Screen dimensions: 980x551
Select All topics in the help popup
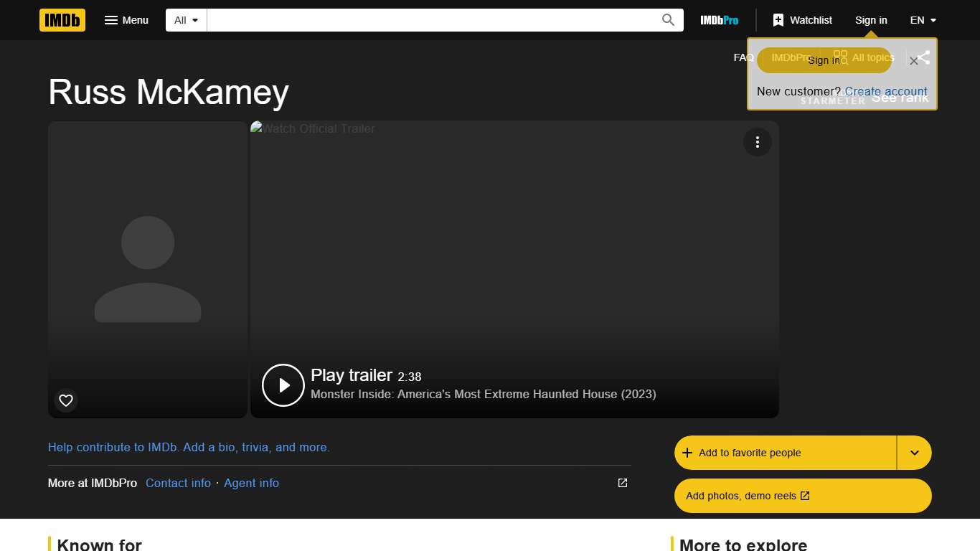coord(873,57)
